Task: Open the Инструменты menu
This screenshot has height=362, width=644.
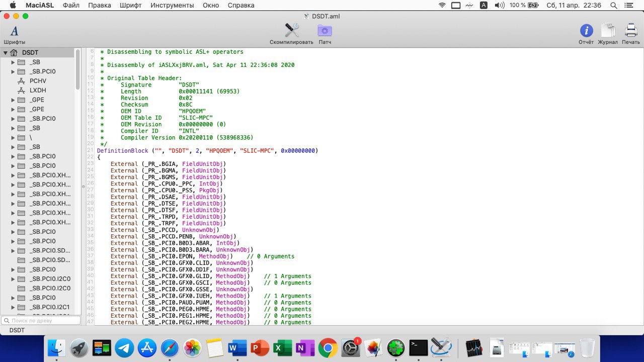Action: point(172,6)
